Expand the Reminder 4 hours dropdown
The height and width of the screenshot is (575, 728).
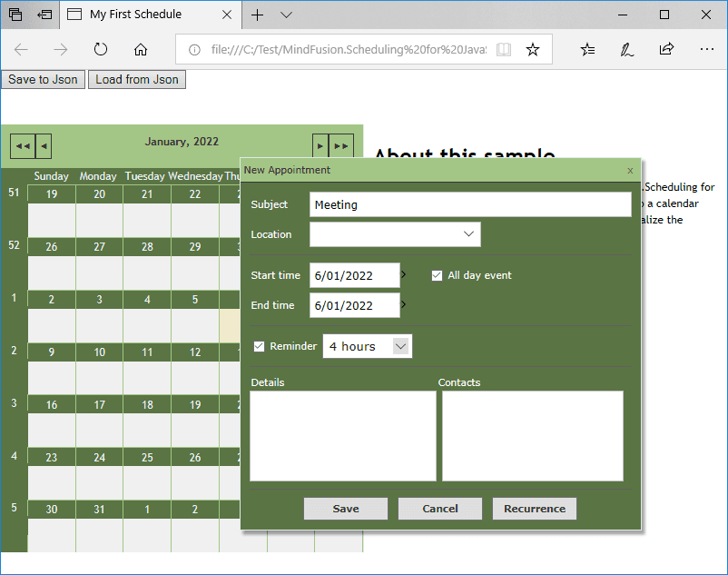coord(400,346)
